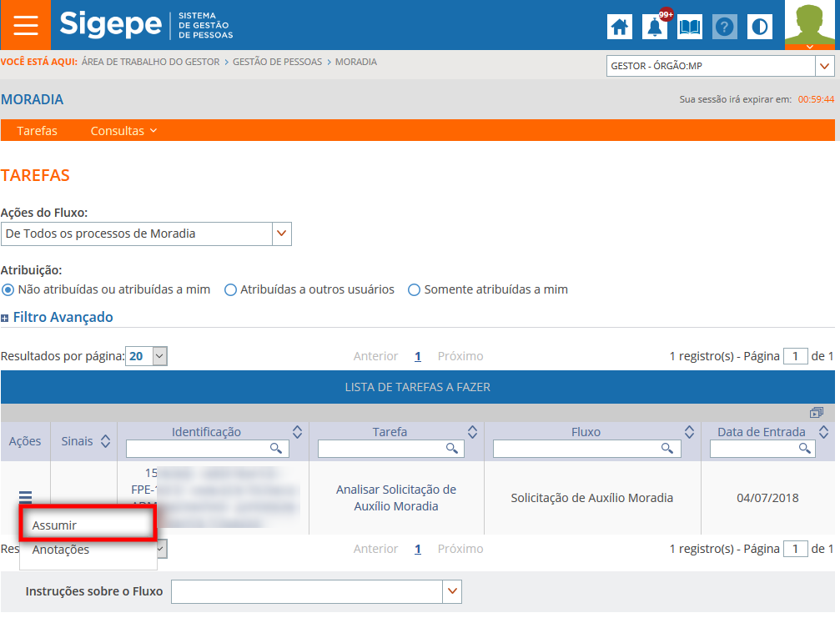
Task: Click the help question mark icon
Action: pyautogui.click(x=724, y=27)
